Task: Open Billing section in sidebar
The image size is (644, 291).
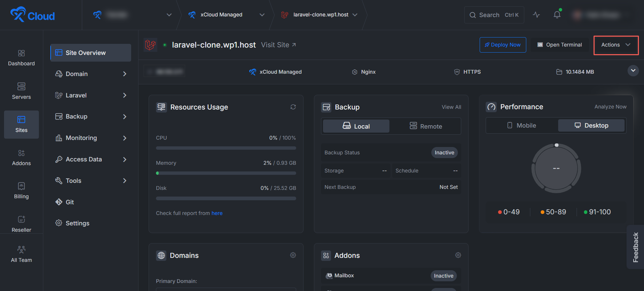Action: pos(21,191)
